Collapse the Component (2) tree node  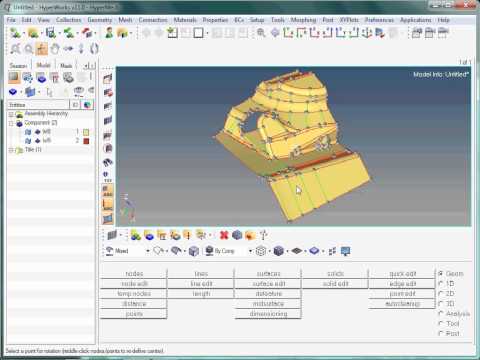point(11,123)
